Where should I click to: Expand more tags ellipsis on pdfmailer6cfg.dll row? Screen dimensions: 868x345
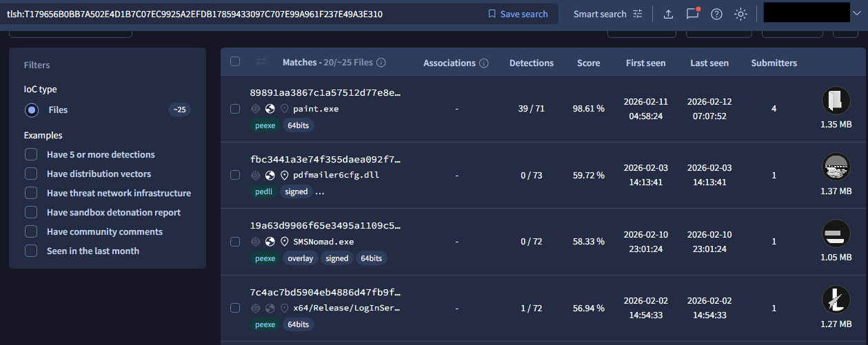coord(320,192)
